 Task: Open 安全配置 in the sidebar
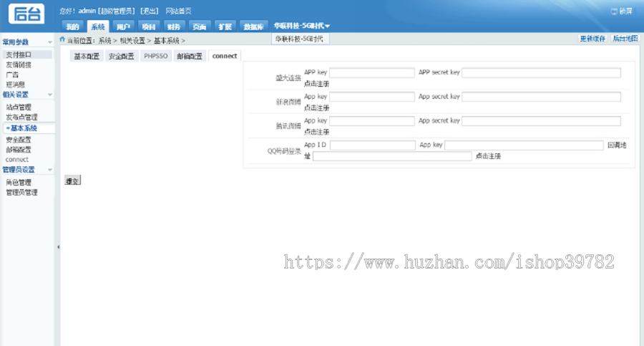tap(19, 140)
